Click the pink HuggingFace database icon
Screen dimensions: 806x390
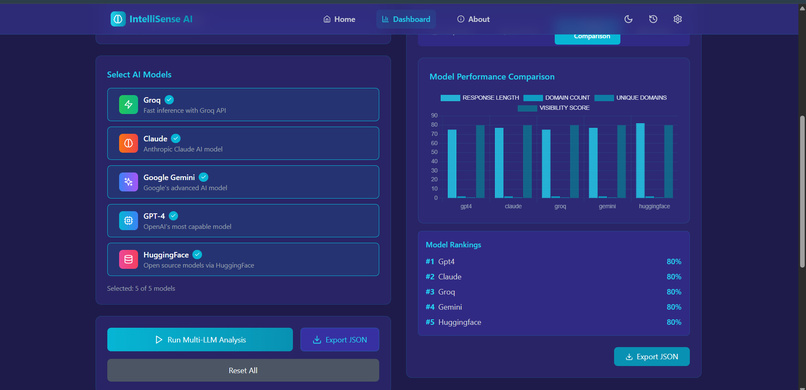129,259
